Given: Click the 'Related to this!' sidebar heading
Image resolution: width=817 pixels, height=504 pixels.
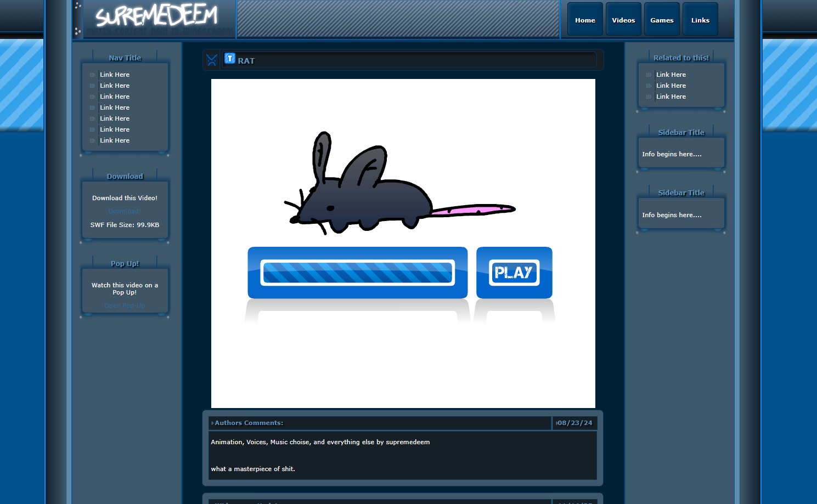Looking at the screenshot, I should (x=681, y=58).
